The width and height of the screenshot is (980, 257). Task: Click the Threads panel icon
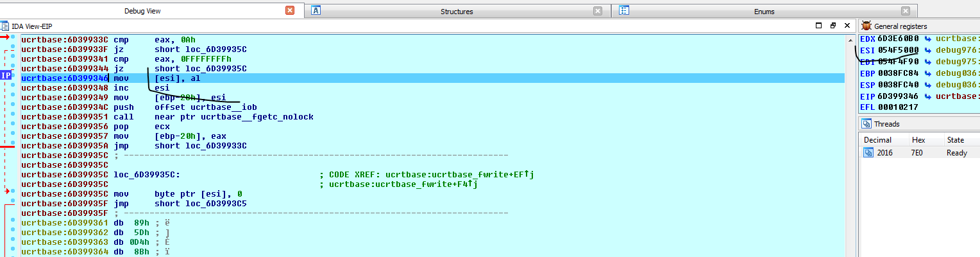pyautogui.click(x=866, y=124)
